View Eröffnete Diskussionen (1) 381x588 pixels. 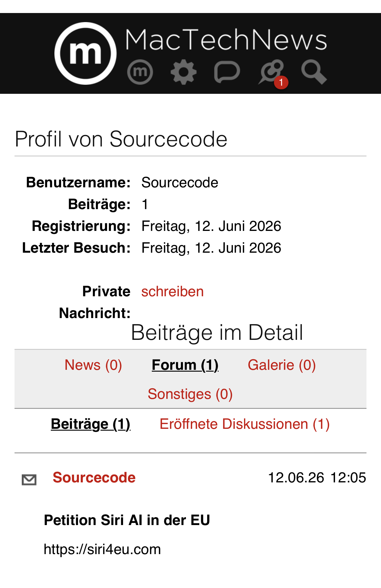(x=245, y=424)
